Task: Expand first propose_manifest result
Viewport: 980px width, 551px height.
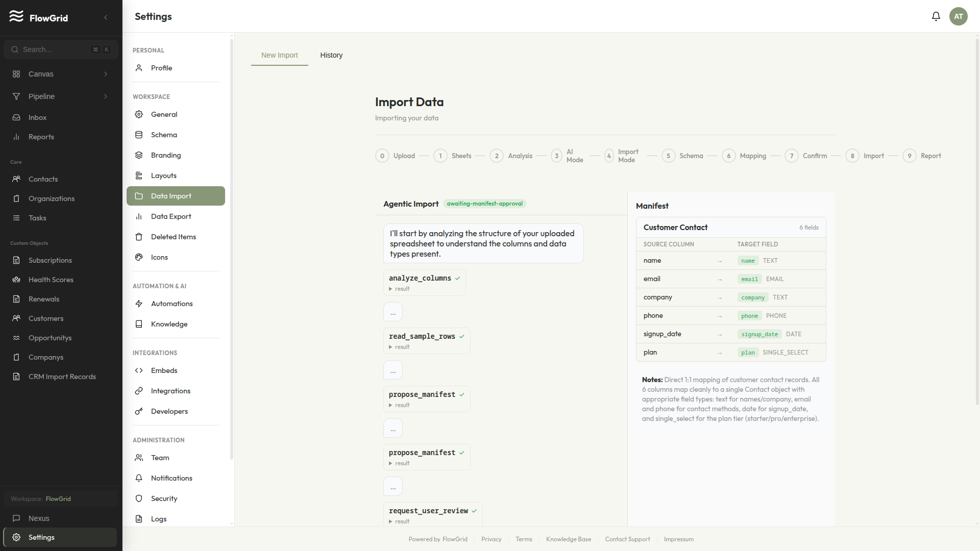Action: [x=399, y=405]
